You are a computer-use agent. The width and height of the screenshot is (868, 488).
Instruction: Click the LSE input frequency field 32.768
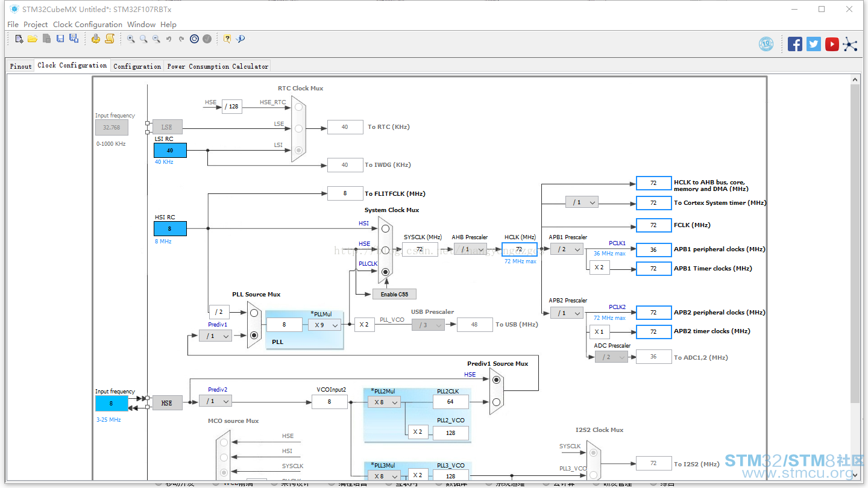pos(112,127)
